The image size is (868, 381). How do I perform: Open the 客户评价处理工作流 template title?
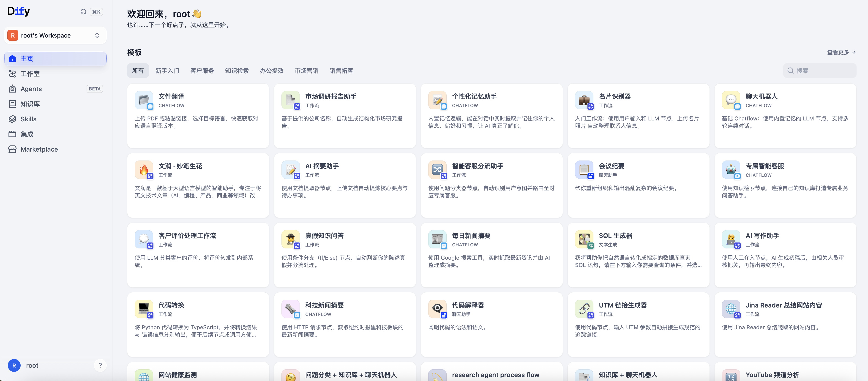click(187, 236)
